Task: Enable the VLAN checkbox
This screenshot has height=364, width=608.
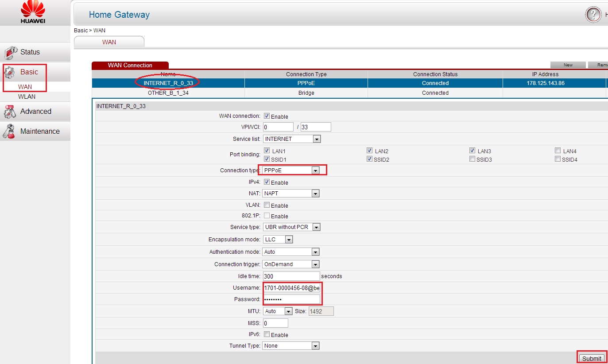Action: coord(267,205)
